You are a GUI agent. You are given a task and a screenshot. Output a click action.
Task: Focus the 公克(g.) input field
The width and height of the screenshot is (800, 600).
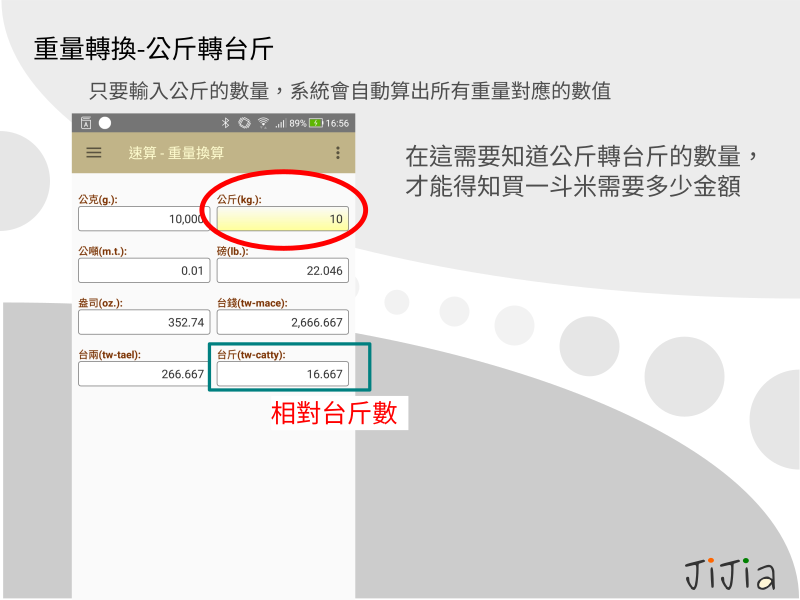coord(144,219)
